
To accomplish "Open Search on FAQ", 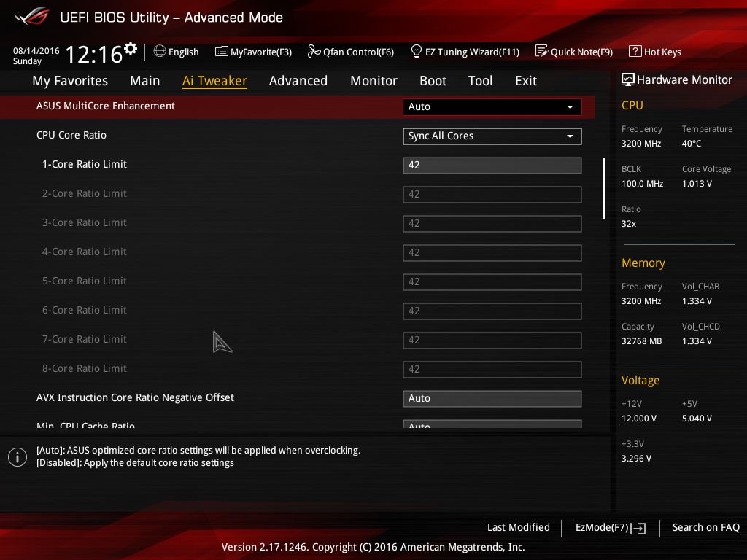I will click(x=705, y=527).
